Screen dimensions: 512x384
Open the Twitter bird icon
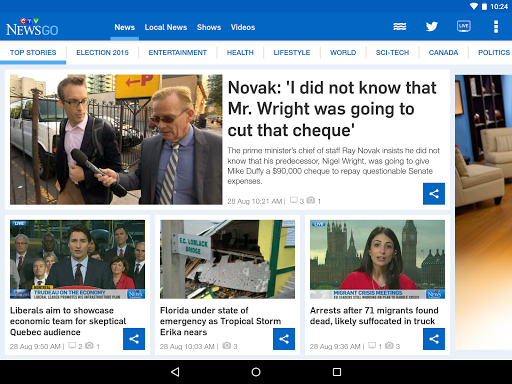click(432, 26)
